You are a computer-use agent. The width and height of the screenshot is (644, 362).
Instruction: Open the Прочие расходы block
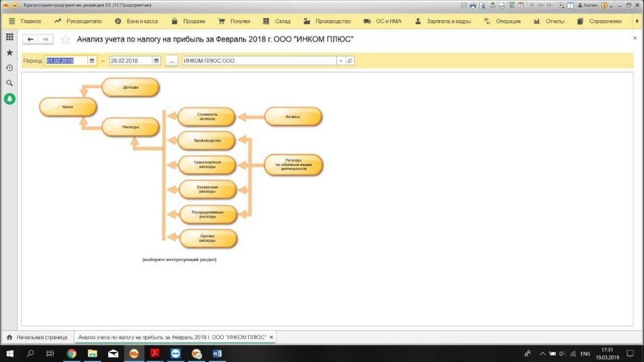(x=208, y=238)
